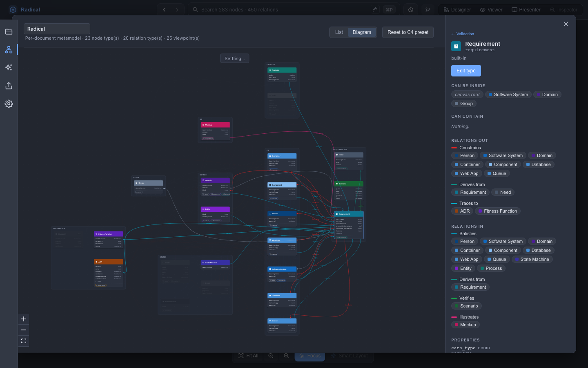The width and height of the screenshot is (588, 368).
Task: Close the metamodel dialog
Action: (x=566, y=24)
